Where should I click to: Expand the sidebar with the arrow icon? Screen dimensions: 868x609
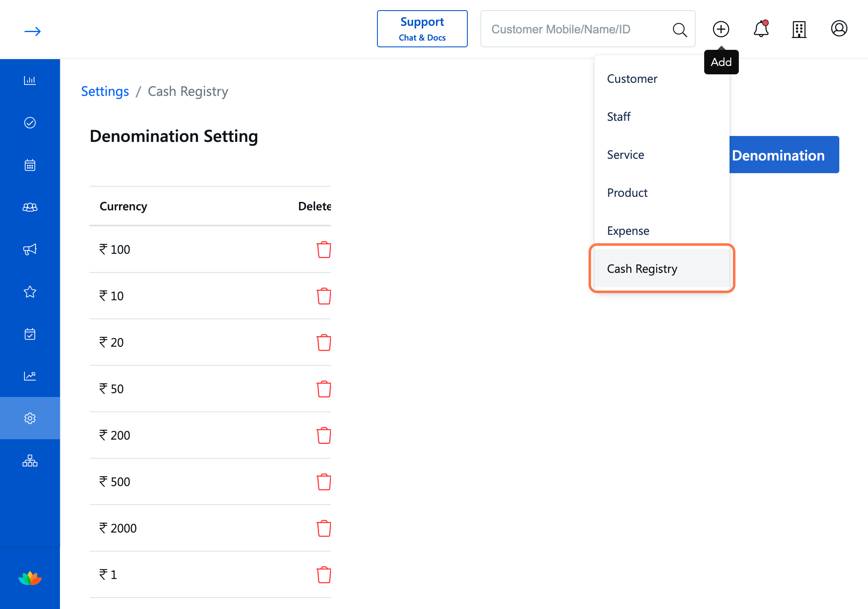[33, 31]
